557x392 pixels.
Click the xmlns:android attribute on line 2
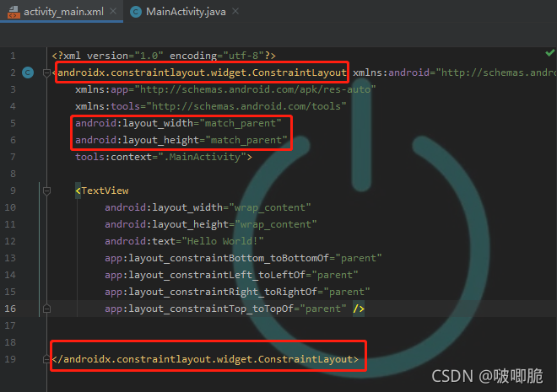pos(455,72)
